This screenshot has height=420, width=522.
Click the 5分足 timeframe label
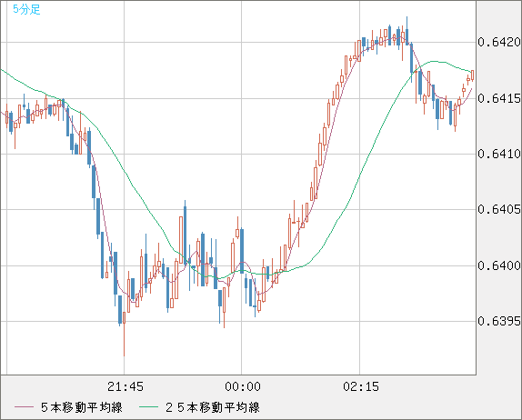tap(26, 9)
